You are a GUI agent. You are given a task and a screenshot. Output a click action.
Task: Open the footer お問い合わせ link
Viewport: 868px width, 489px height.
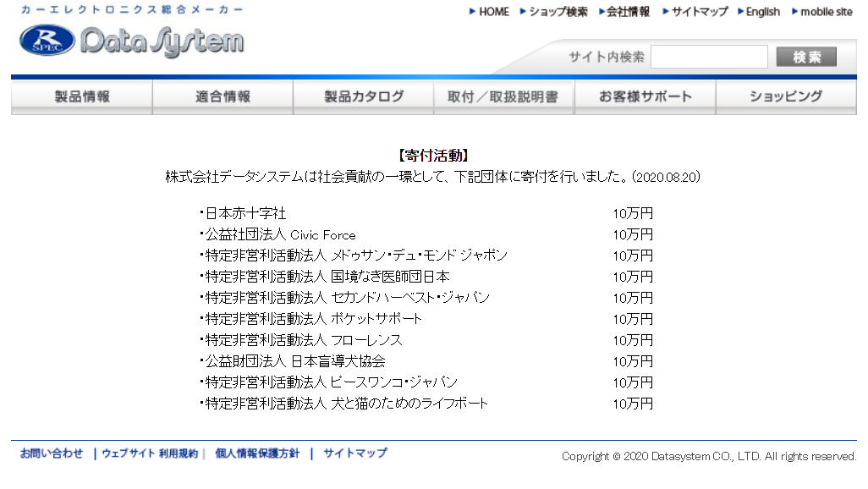[52, 453]
